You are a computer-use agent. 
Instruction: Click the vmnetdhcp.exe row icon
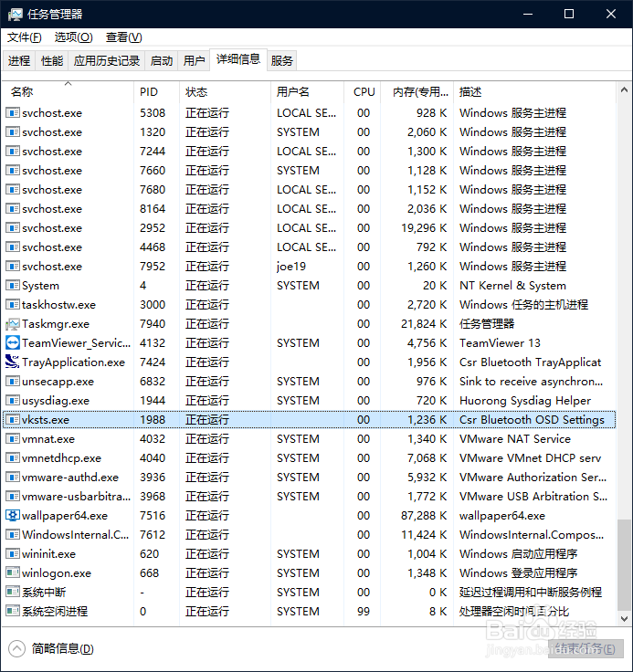coord(13,458)
